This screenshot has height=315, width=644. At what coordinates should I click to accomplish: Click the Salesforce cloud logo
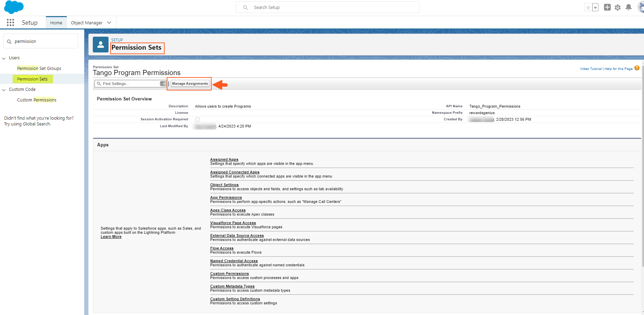click(14, 7)
